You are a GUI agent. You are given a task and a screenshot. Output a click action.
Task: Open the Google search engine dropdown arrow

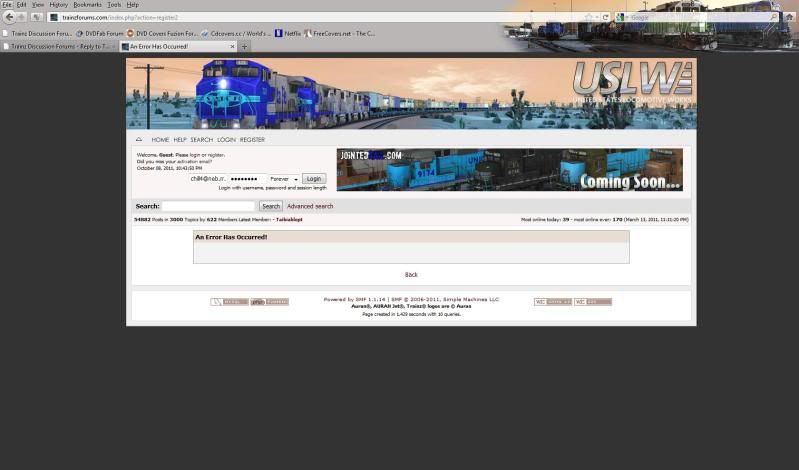tap(627, 17)
